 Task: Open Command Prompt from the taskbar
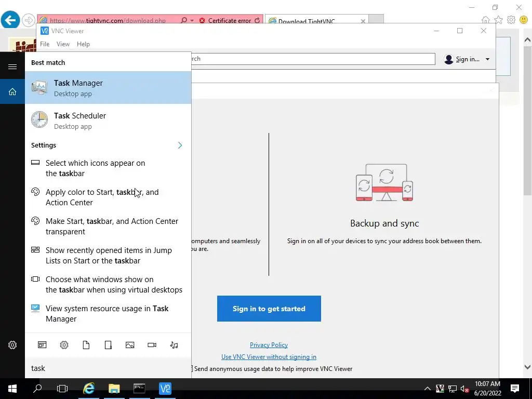[139, 389]
